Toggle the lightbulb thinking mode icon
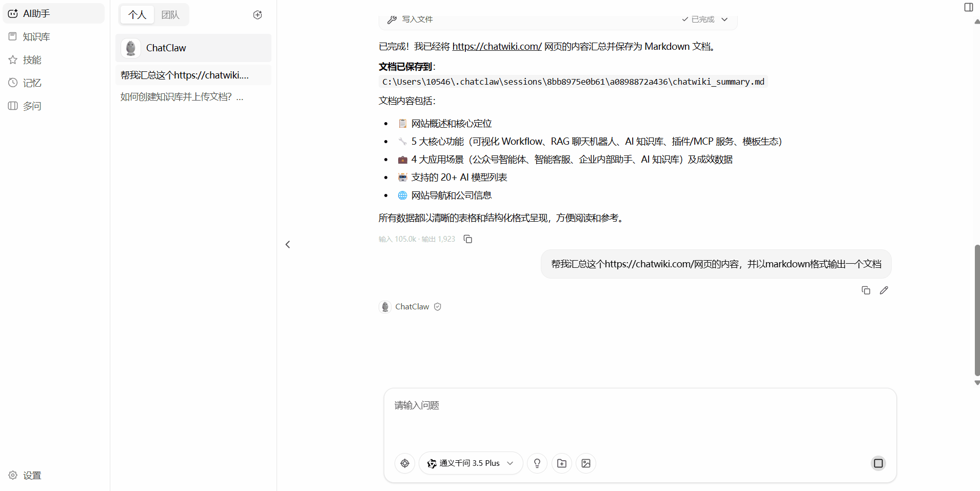The width and height of the screenshot is (980, 491). [x=537, y=463]
